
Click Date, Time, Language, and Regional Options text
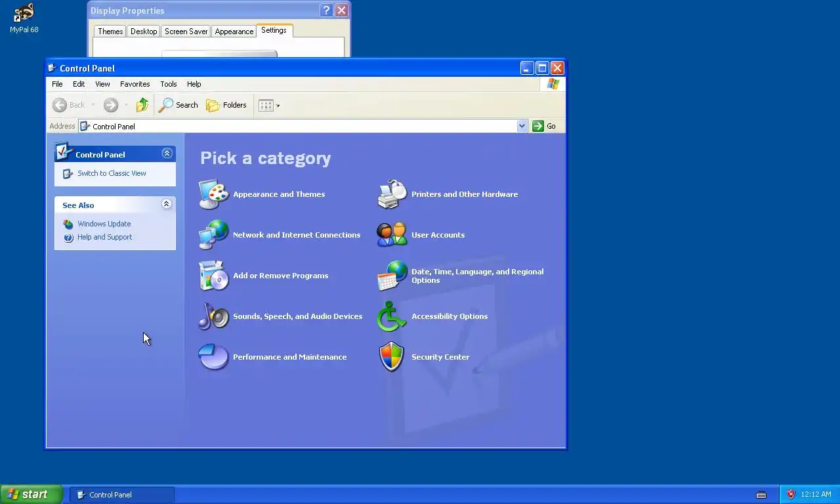coord(478,276)
